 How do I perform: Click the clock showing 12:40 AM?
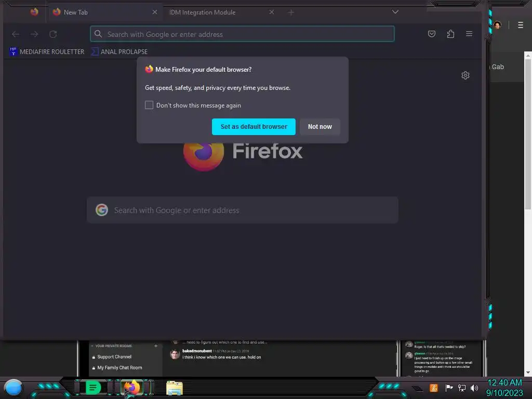[x=504, y=383]
